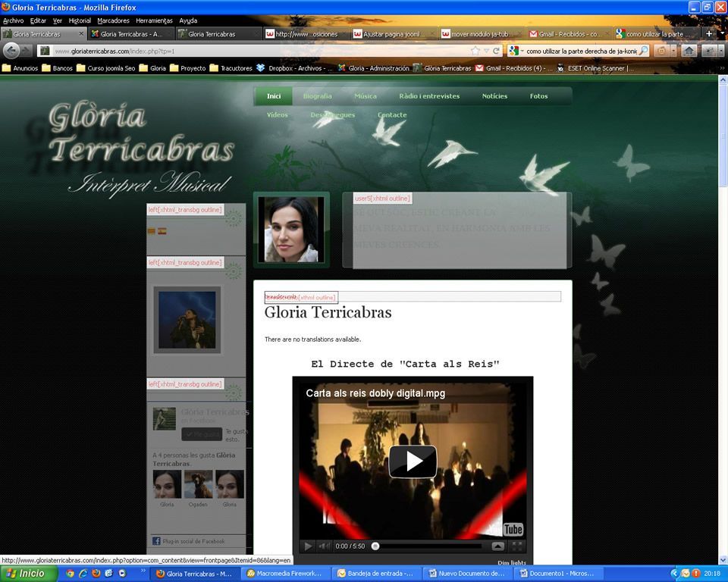Switch to the 'Ajustar pagina jooml...' tab
The width and height of the screenshot is (728, 582).
pyautogui.click(x=394, y=34)
